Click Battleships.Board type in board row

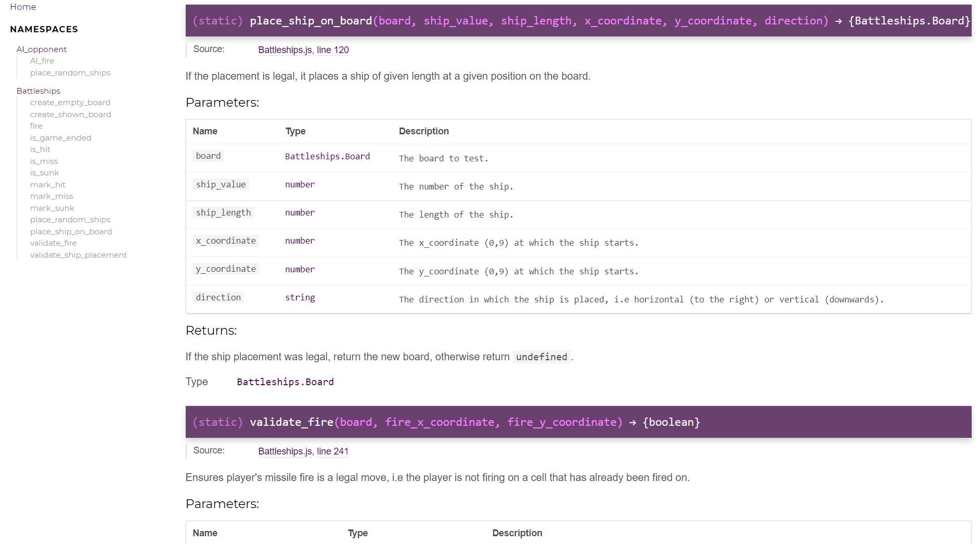click(327, 156)
